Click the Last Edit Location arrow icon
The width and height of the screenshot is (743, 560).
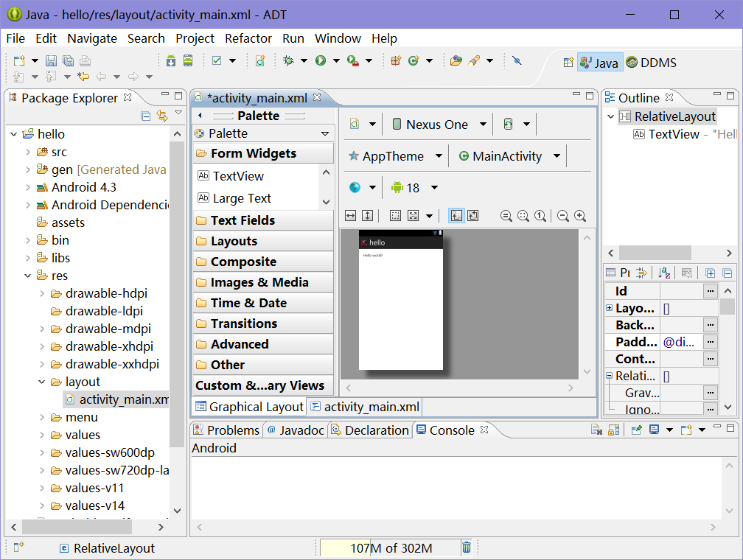point(83,77)
